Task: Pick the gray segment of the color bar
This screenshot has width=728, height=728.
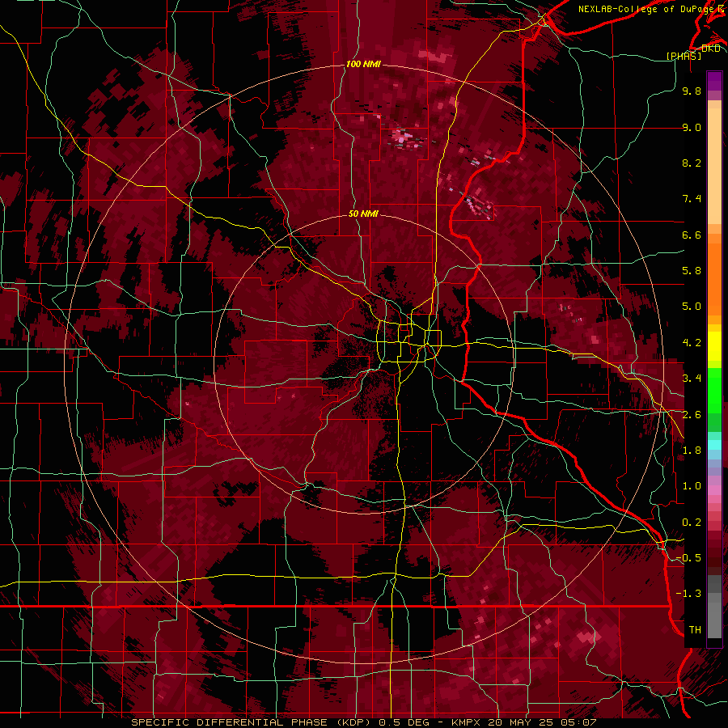Action: pos(714,617)
